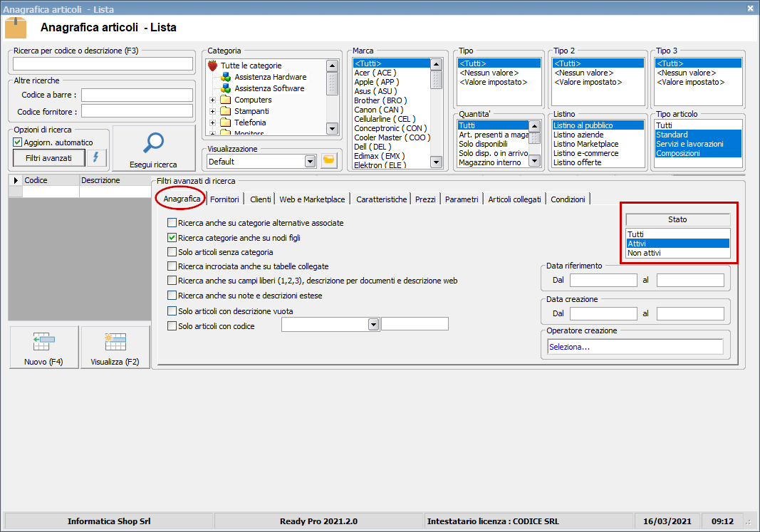Select Tutti in the Stato list
This screenshot has width=760, height=532.
677,234
